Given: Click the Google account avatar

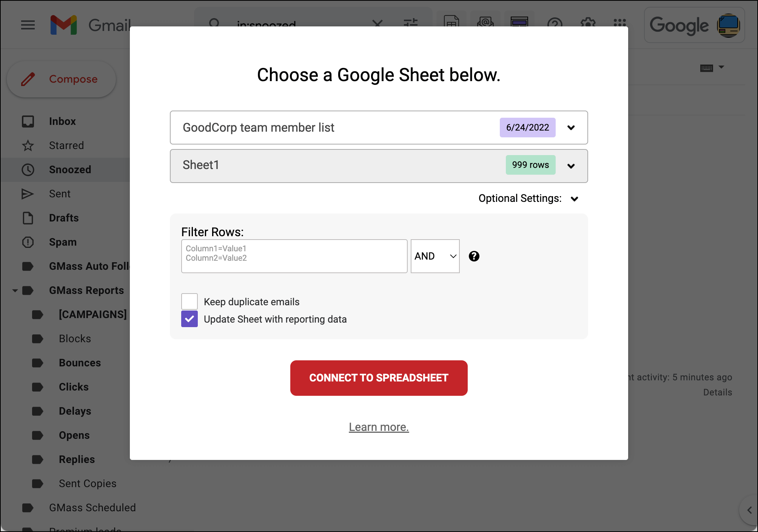Looking at the screenshot, I should (x=728, y=25).
